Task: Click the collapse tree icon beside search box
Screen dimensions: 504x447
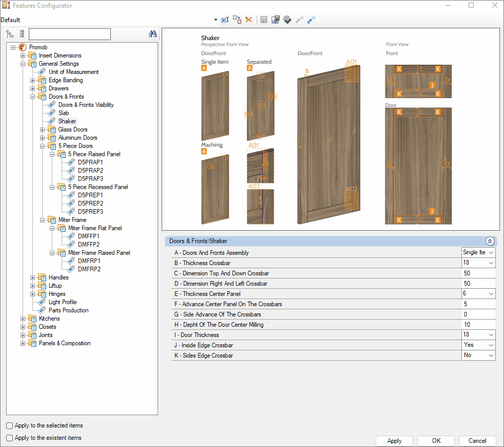Action: 22,34
